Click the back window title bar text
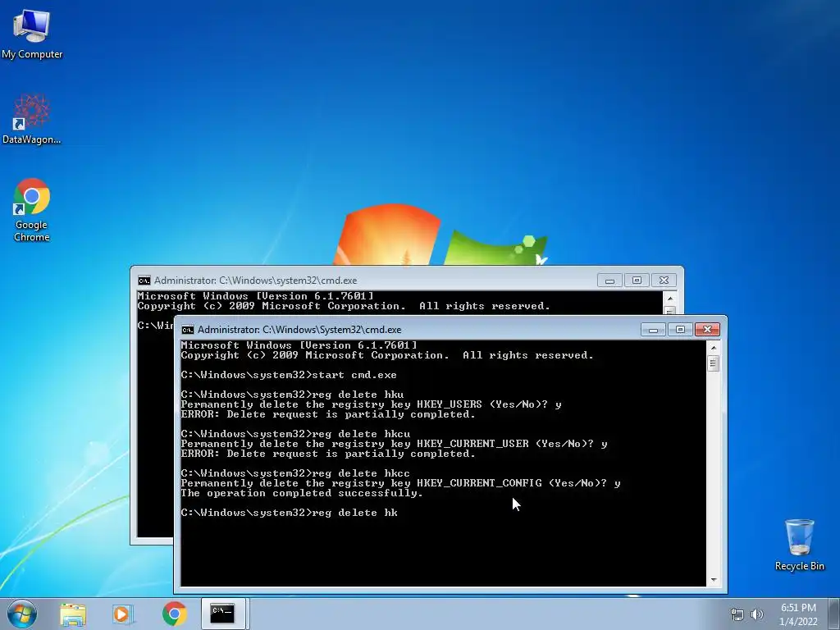The image size is (840, 630). coord(256,281)
